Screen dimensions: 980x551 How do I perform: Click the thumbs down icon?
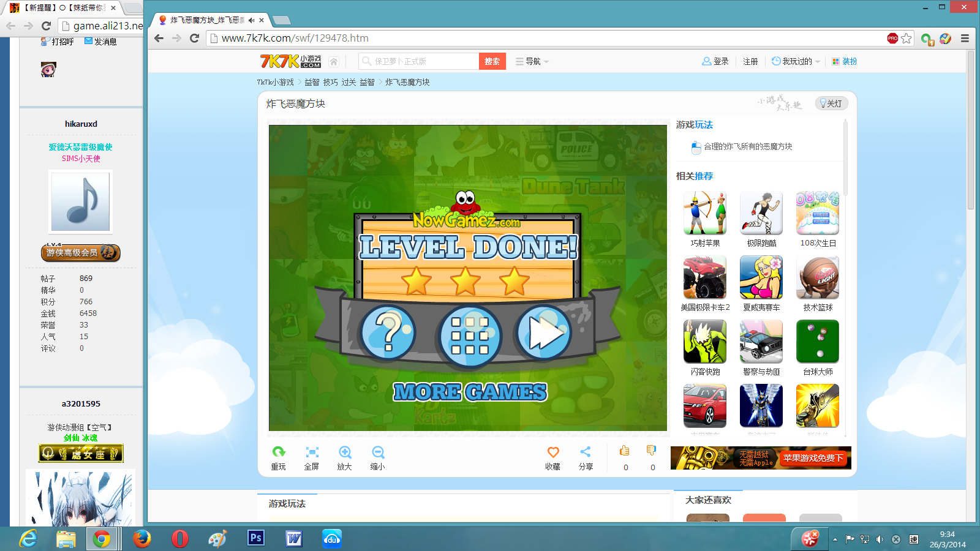(652, 451)
